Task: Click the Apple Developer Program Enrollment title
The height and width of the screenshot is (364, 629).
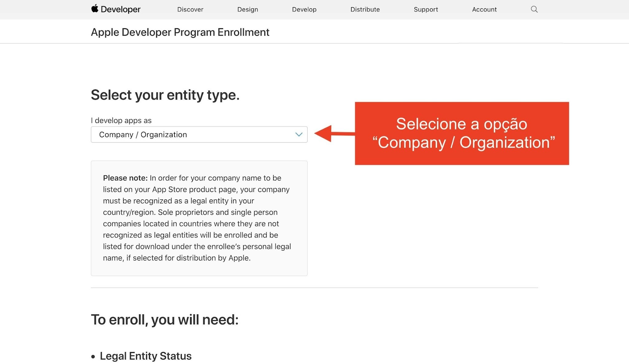Action: 180,32
